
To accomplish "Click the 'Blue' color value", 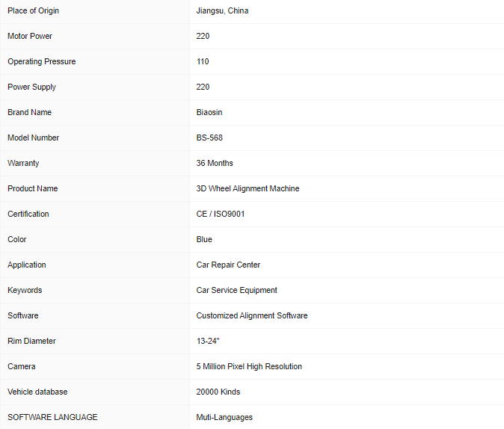I will point(204,239).
